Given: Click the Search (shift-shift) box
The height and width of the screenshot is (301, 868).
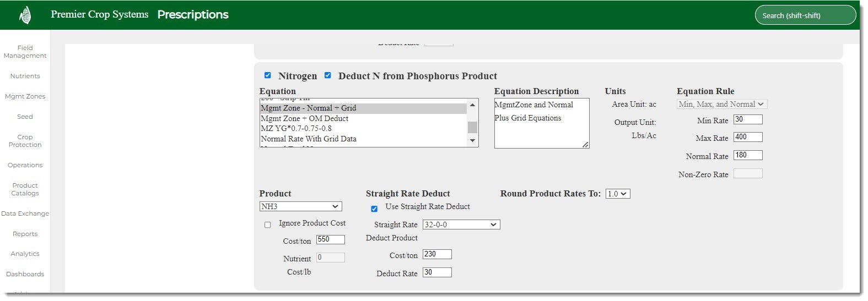Looking at the screenshot, I should pos(805,15).
